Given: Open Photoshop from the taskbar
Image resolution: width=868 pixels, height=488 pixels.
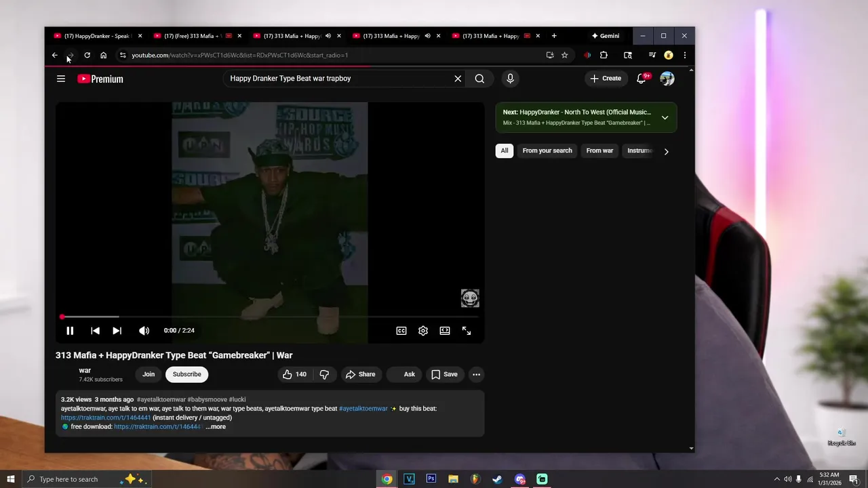Looking at the screenshot, I should (x=431, y=479).
